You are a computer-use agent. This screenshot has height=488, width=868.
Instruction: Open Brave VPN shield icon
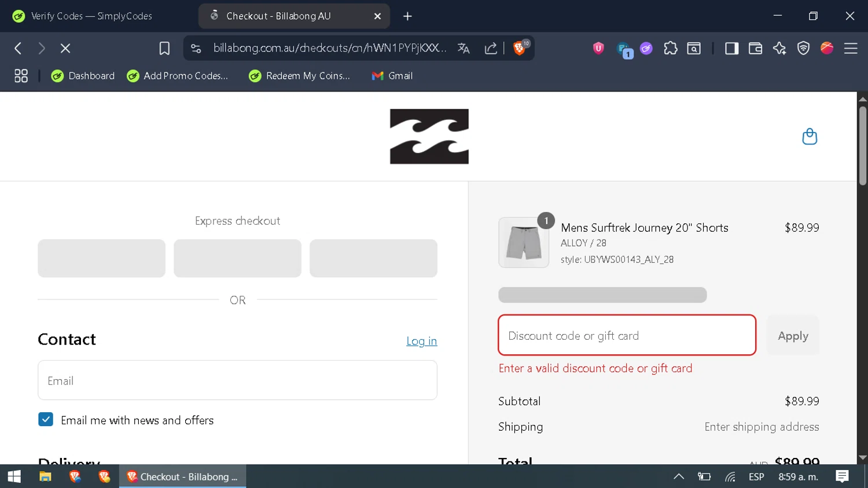(803, 49)
